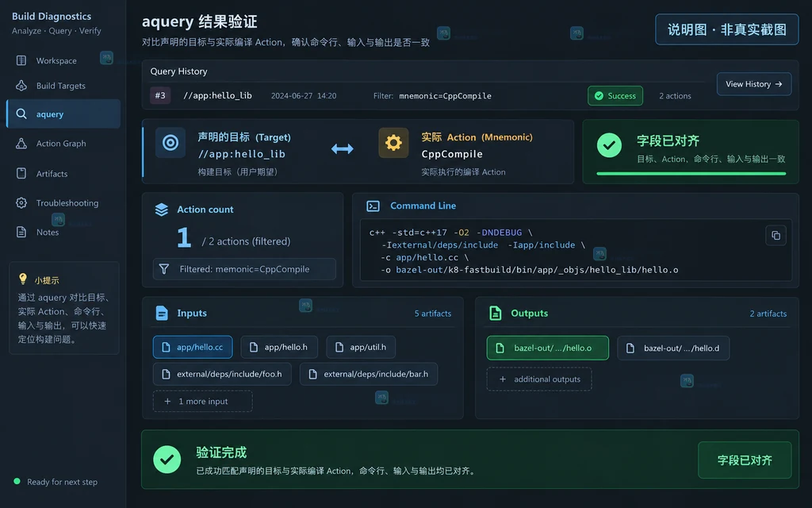Click the verification complete checkmark icon
Screen dimensions: 812x508
pos(167,460)
